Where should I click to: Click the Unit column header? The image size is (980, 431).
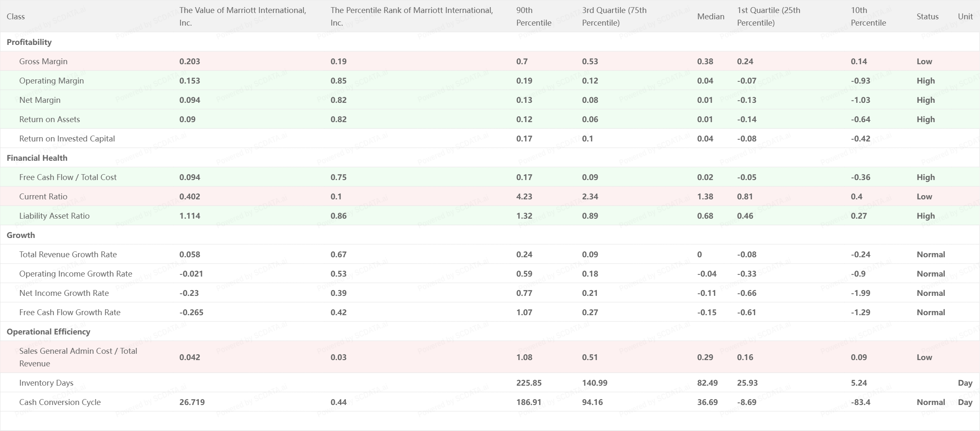click(965, 16)
